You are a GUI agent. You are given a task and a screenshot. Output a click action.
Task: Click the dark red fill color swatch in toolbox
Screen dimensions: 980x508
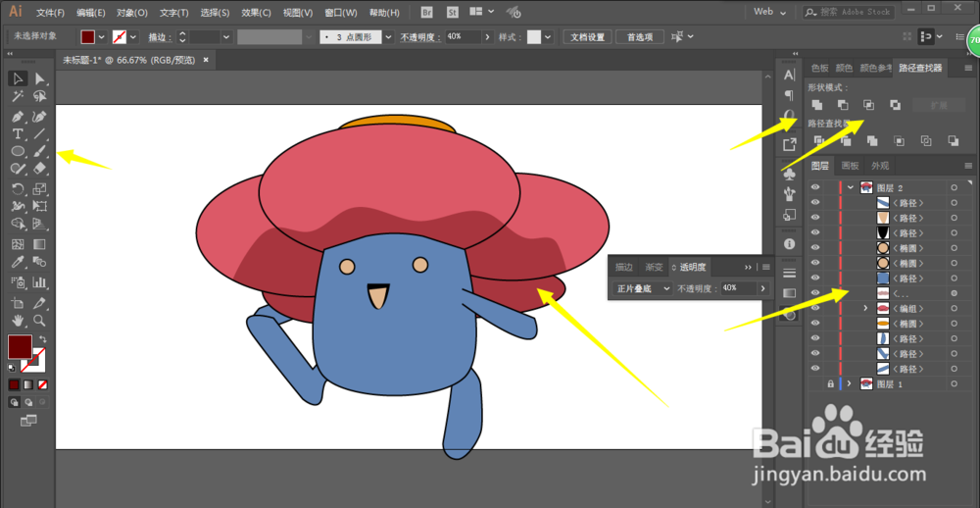pos(19,345)
